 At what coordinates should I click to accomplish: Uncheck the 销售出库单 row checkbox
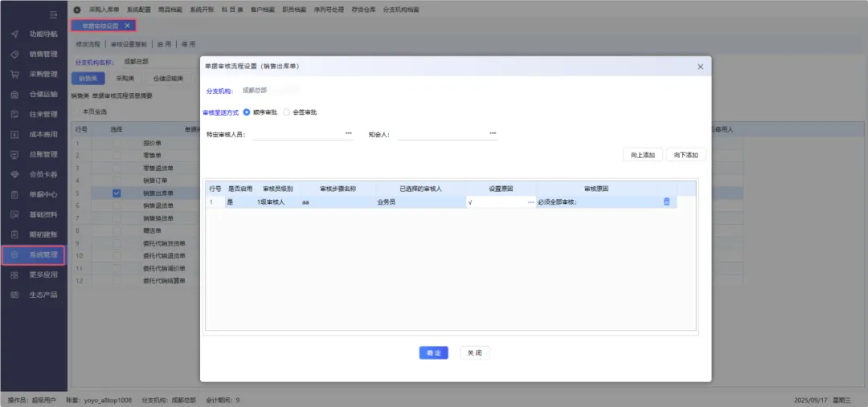(117, 193)
